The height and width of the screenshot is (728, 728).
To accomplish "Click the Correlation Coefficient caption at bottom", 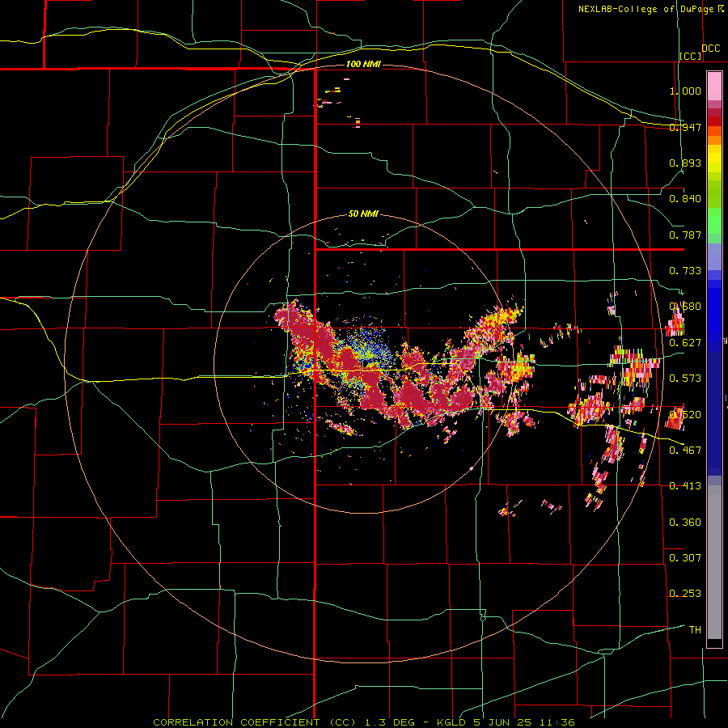I will [364, 722].
